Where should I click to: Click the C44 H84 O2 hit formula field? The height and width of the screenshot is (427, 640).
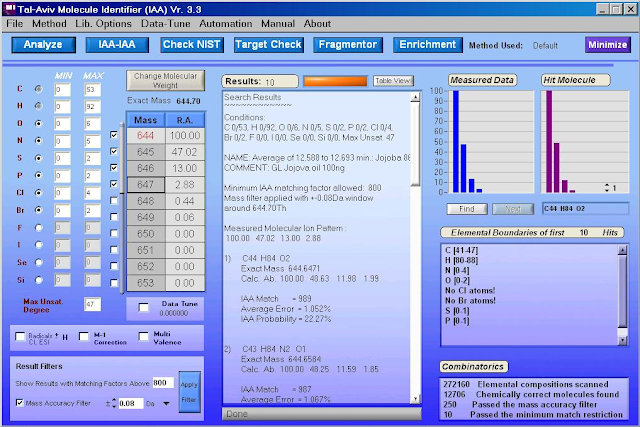[585, 209]
